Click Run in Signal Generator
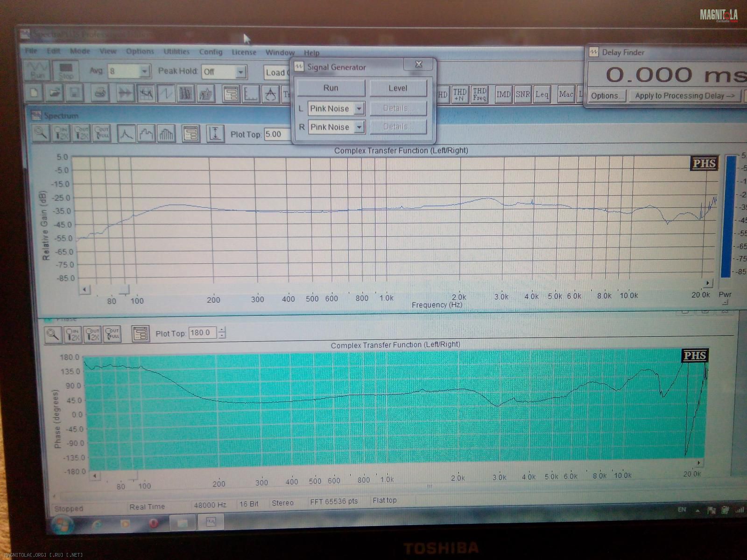 pyautogui.click(x=331, y=88)
